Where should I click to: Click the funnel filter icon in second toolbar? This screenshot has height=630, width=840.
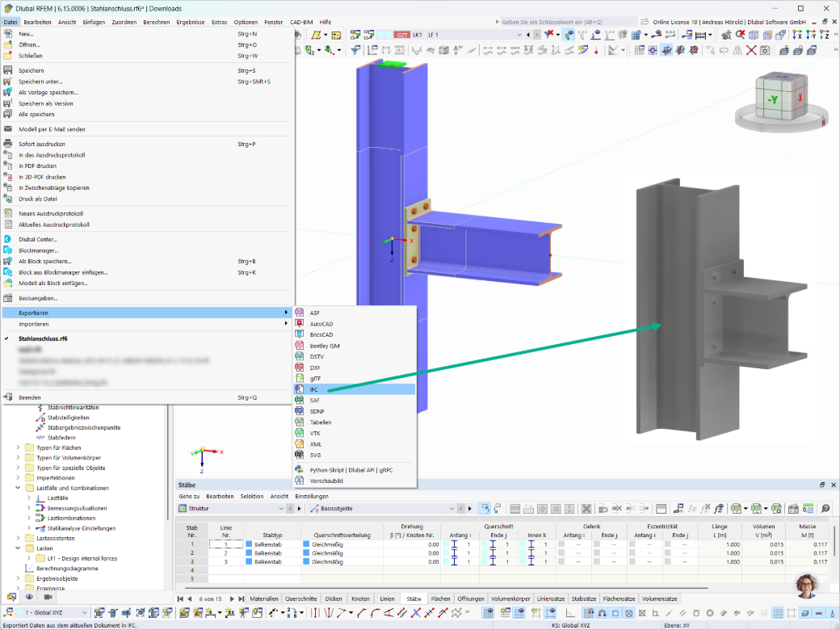pyautogui.click(x=355, y=50)
